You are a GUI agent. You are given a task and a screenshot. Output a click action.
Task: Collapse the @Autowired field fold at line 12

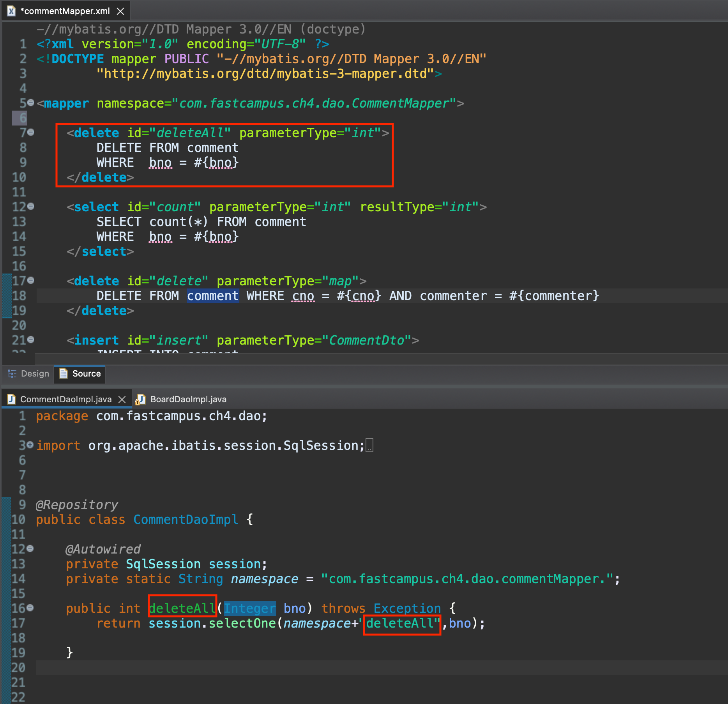[30, 549]
